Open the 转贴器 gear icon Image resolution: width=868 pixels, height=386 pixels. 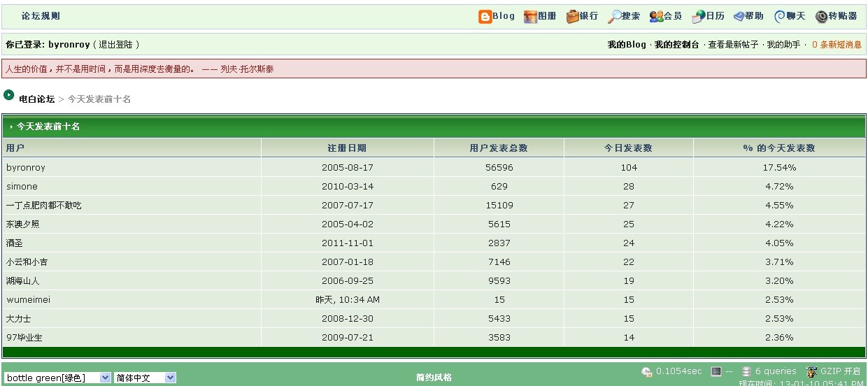[x=821, y=17]
